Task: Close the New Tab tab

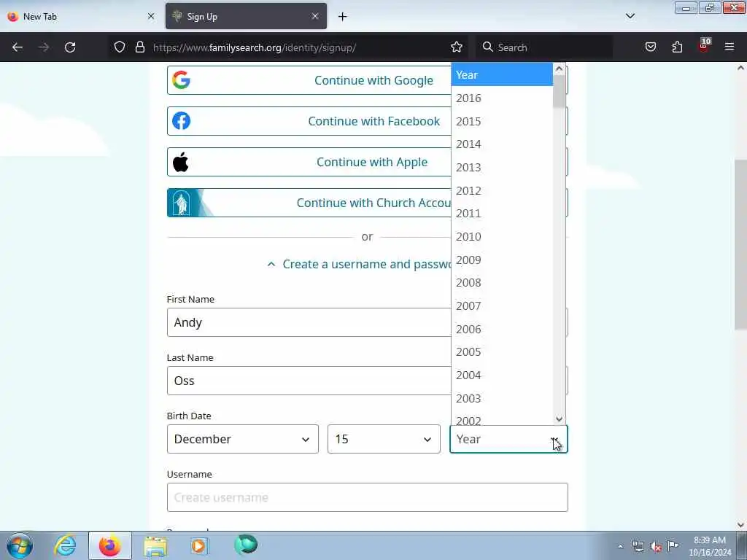Action: pyautogui.click(x=151, y=16)
